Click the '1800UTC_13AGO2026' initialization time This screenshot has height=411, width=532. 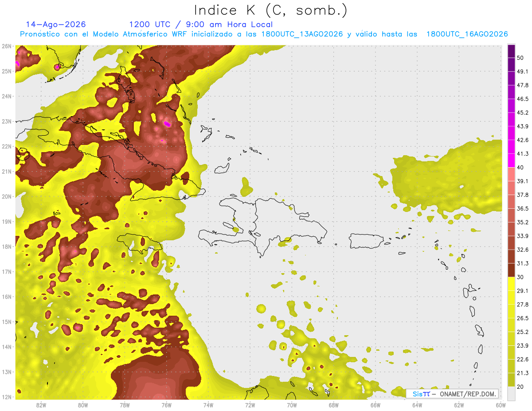tap(302, 34)
